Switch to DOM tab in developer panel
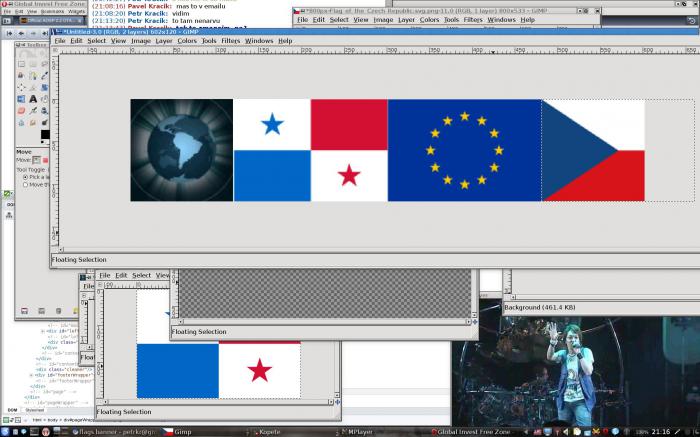This screenshot has width=700, height=437. [x=12, y=410]
